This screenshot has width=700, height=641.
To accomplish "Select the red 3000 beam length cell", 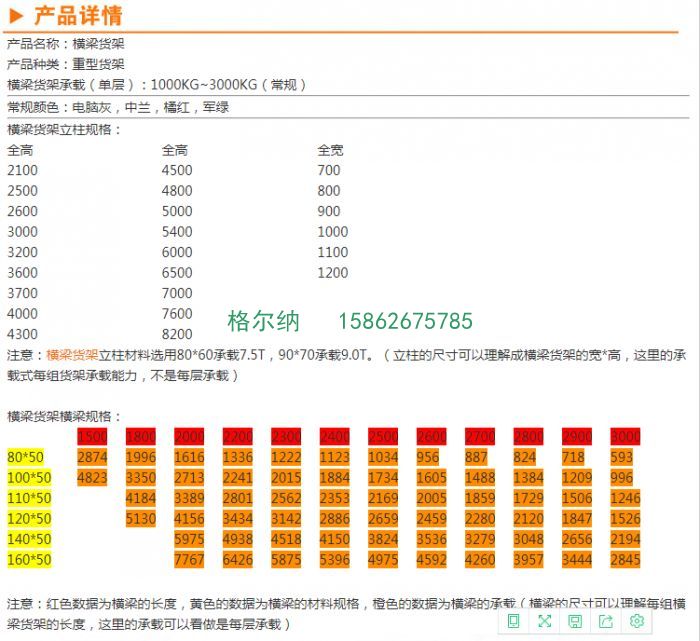I will (x=625, y=436).
